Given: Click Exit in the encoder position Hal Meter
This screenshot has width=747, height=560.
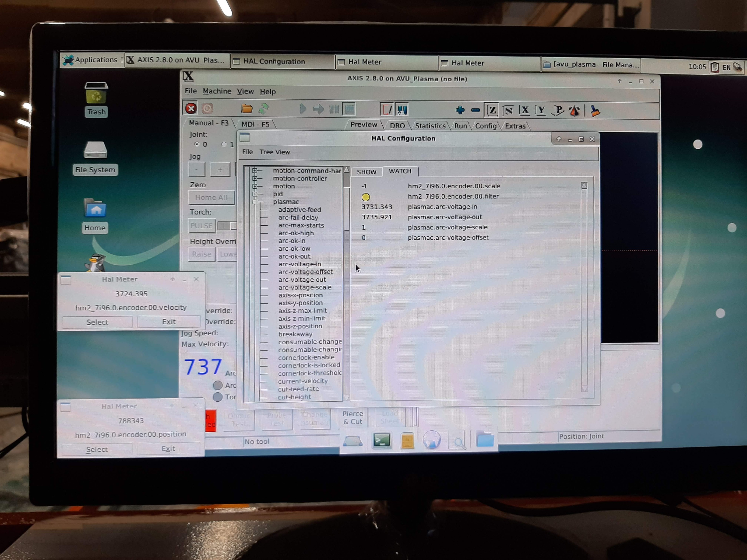Looking at the screenshot, I should 168,449.
